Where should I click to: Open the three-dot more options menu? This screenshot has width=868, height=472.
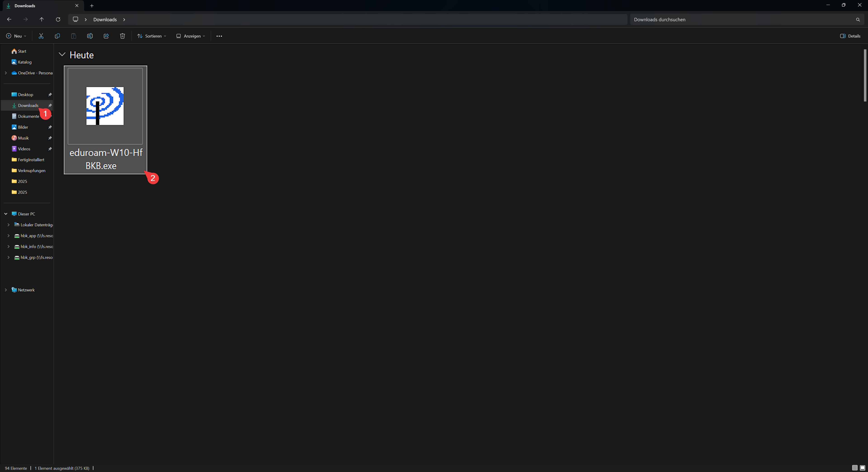[x=219, y=36]
